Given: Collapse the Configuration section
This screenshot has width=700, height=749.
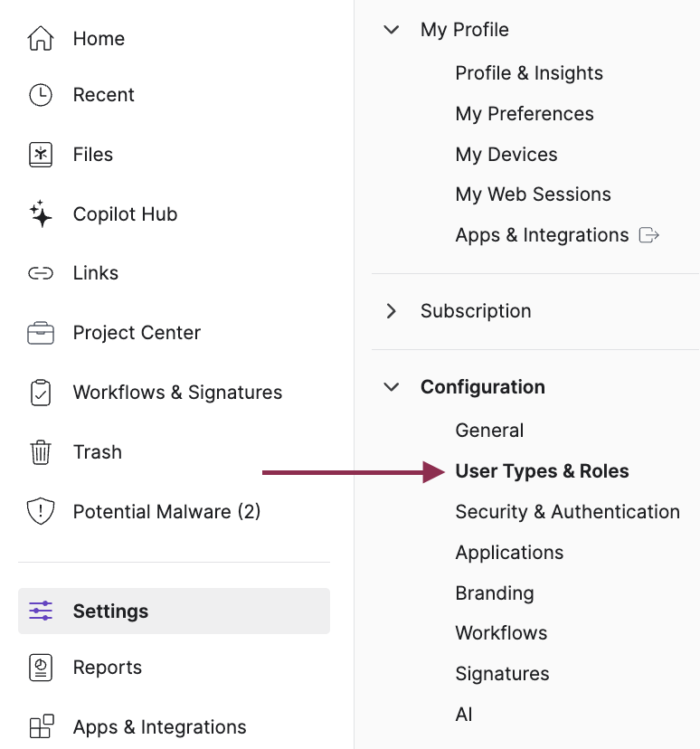Looking at the screenshot, I should tap(391, 386).
